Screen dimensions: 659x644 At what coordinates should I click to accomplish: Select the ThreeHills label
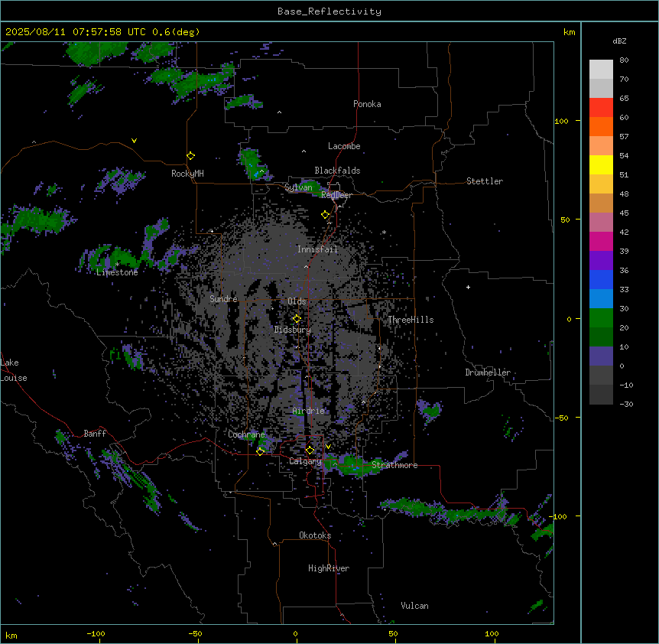click(x=411, y=320)
